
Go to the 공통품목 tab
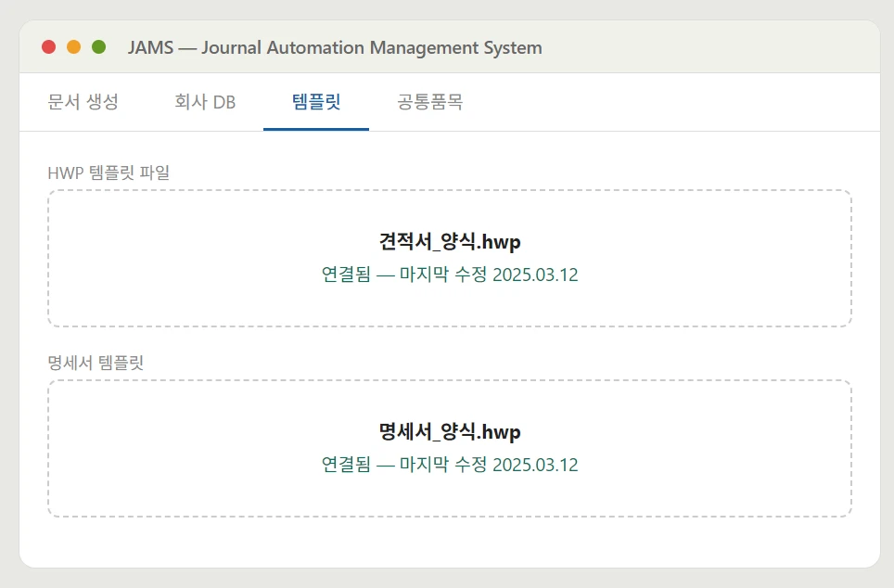click(x=430, y=102)
